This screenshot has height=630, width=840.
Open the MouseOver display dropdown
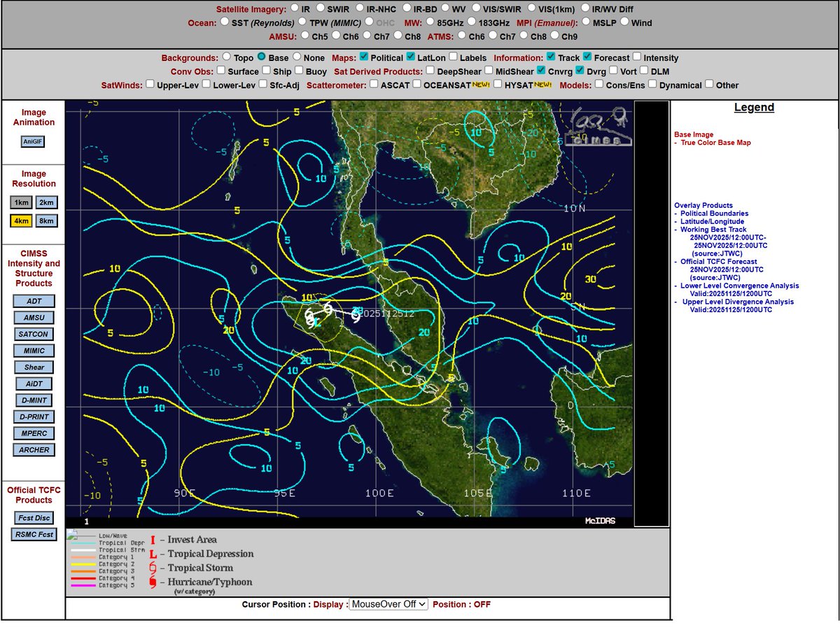388,604
